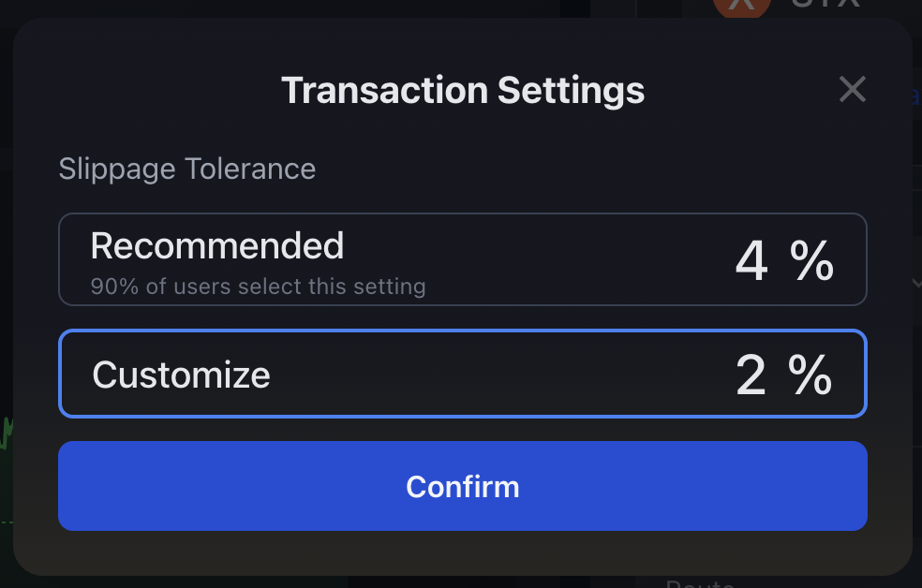The image size is (922, 588).
Task: Confirm the slippage settings
Action: click(463, 486)
